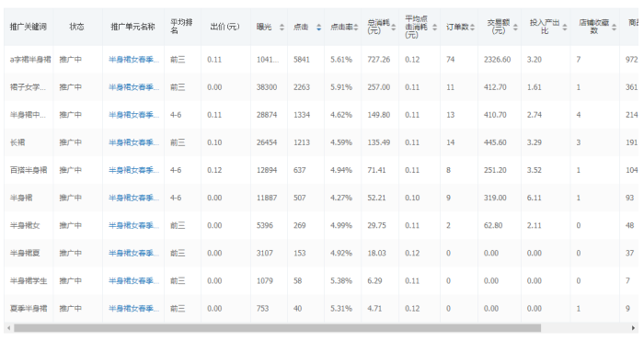Click the right arrow of horizontal scrollbar

(x=633, y=328)
